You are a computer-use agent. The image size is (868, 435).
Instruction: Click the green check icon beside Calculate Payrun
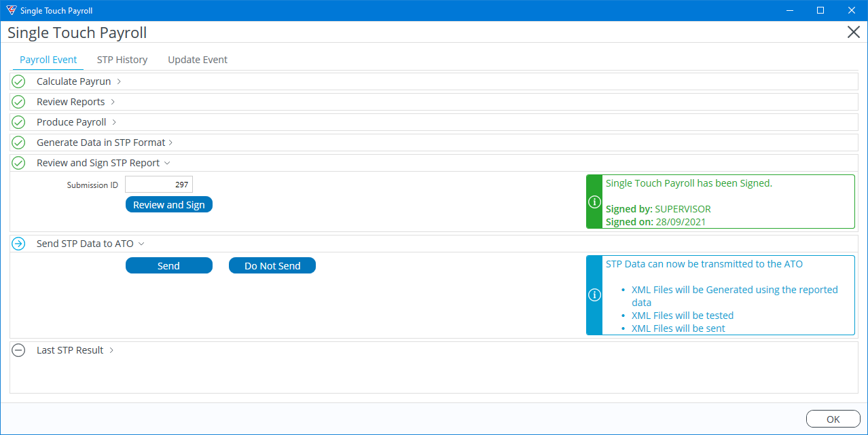click(18, 81)
